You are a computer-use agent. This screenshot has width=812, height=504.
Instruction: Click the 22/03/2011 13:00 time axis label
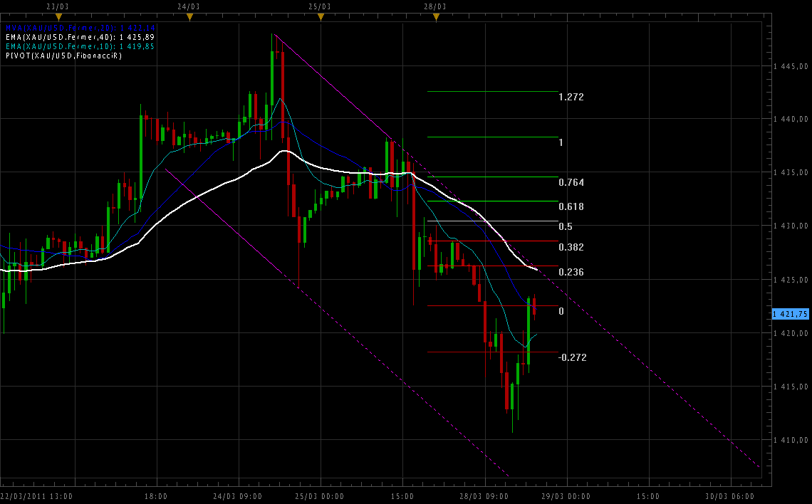tap(36, 496)
